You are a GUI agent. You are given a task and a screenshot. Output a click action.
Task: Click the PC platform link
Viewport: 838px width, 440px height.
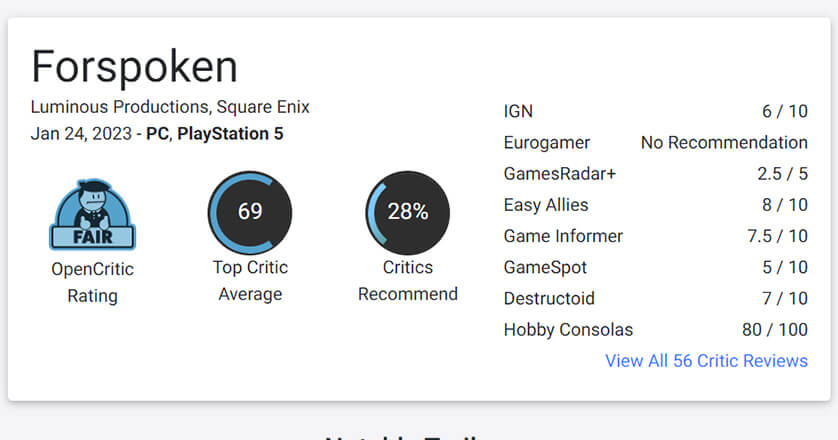(x=157, y=134)
